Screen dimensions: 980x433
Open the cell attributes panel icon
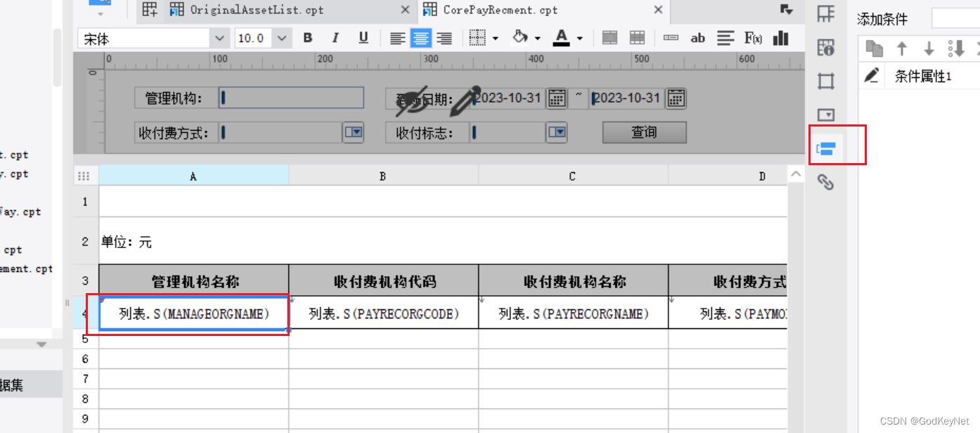coord(826,48)
